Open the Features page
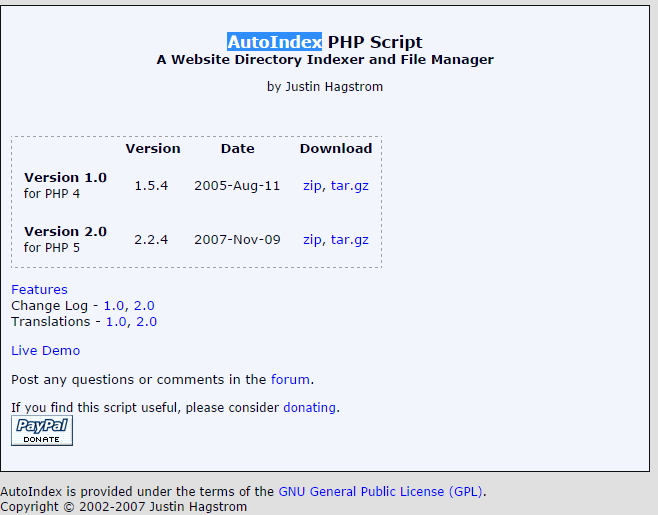 point(39,290)
